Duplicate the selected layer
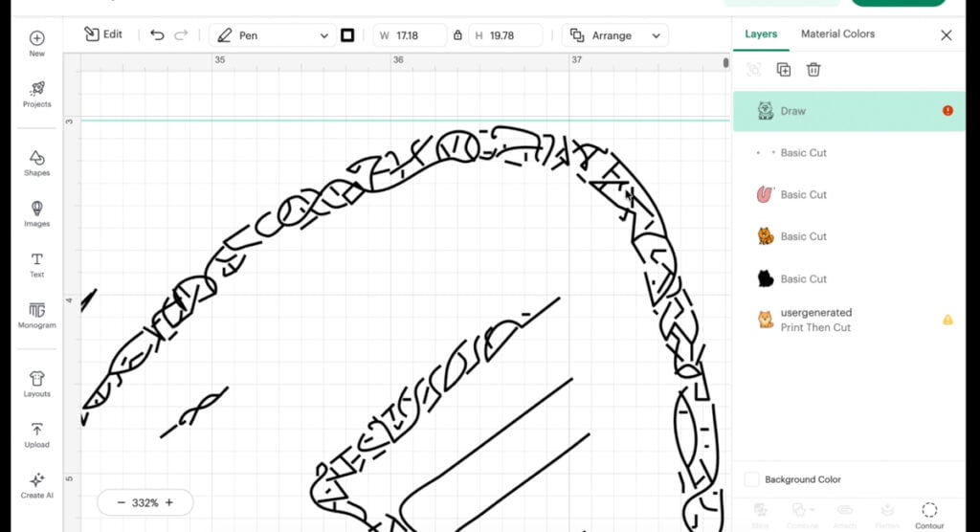Image resolution: width=980 pixels, height=532 pixels. point(783,70)
